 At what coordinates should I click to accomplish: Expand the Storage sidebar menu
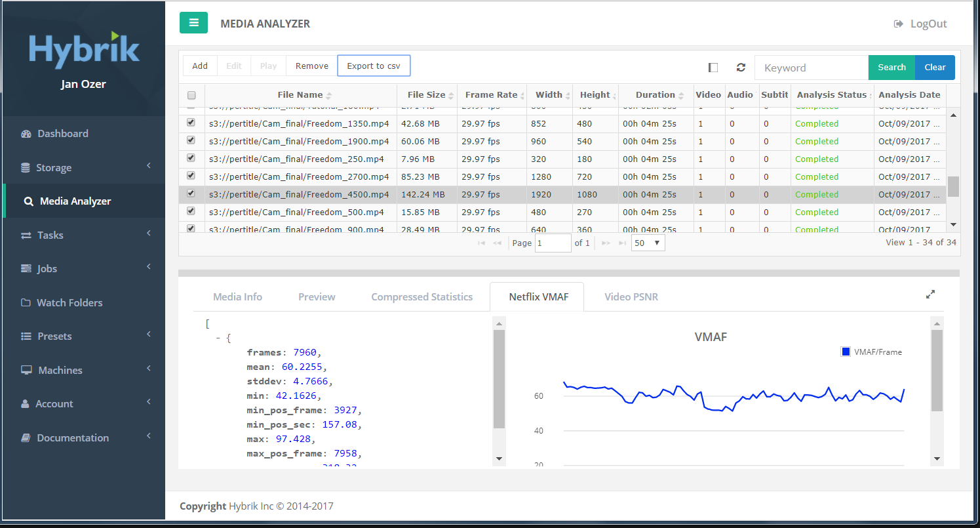point(149,166)
